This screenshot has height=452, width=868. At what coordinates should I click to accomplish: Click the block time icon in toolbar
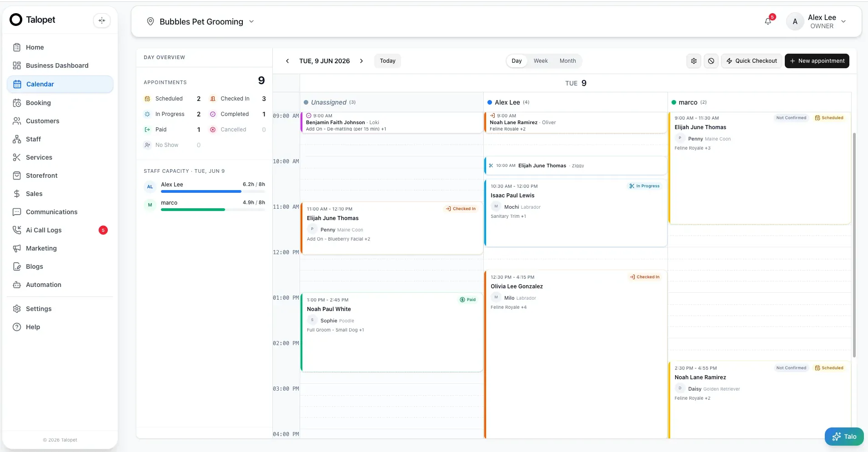711,61
